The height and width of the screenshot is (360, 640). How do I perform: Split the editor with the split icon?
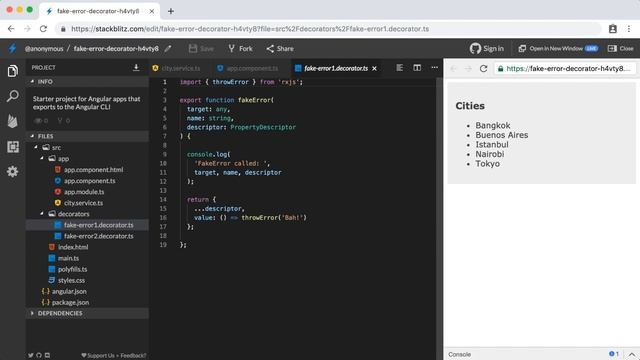click(417, 68)
